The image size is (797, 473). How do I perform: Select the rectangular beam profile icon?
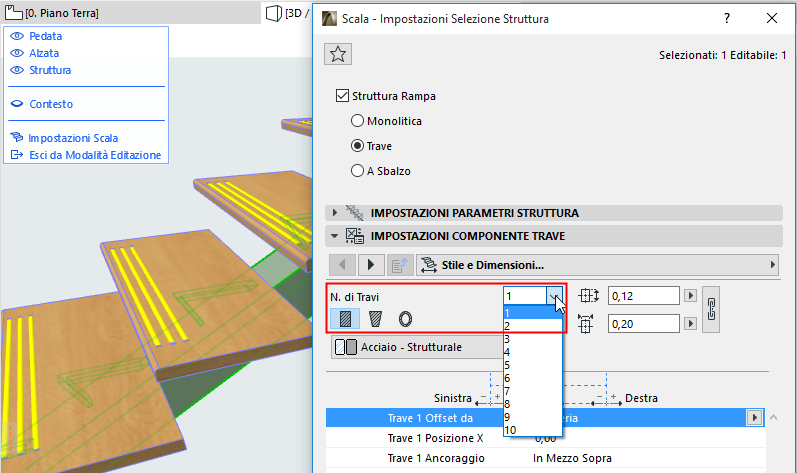[345, 319]
